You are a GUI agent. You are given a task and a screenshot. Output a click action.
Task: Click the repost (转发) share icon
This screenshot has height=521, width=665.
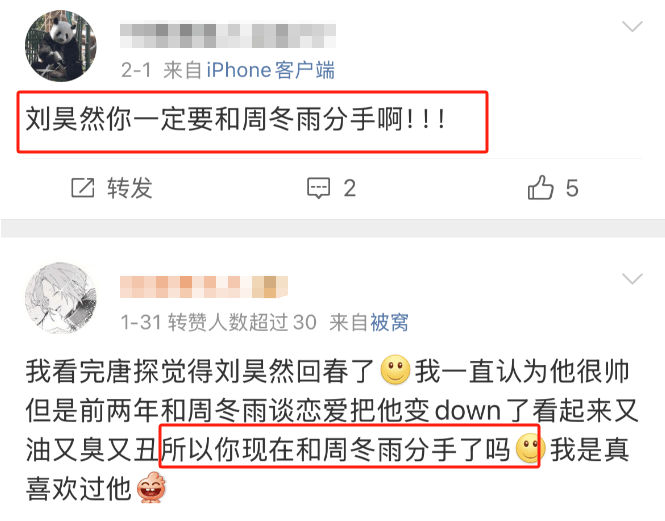pos(82,188)
